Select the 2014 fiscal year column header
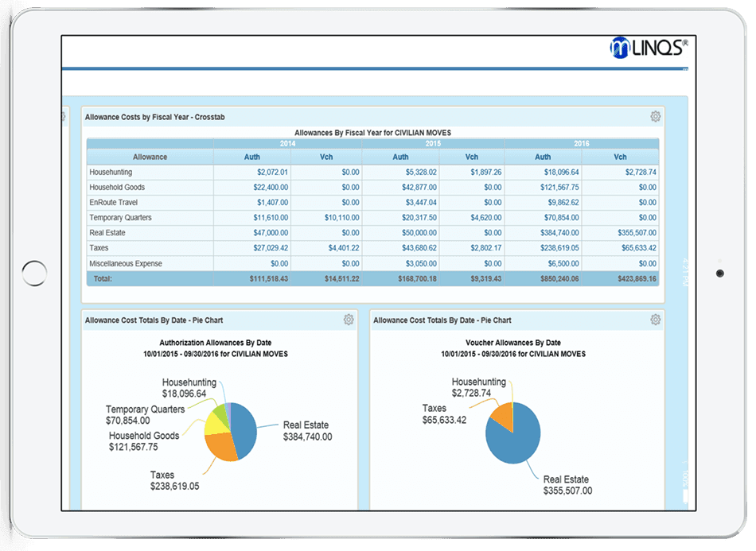The height and width of the screenshot is (551, 756). click(x=287, y=144)
